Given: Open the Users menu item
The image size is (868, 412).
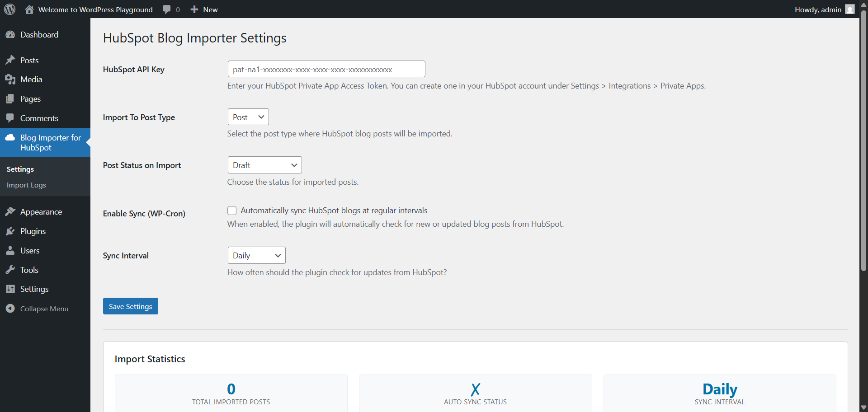Looking at the screenshot, I should click(x=30, y=251).
